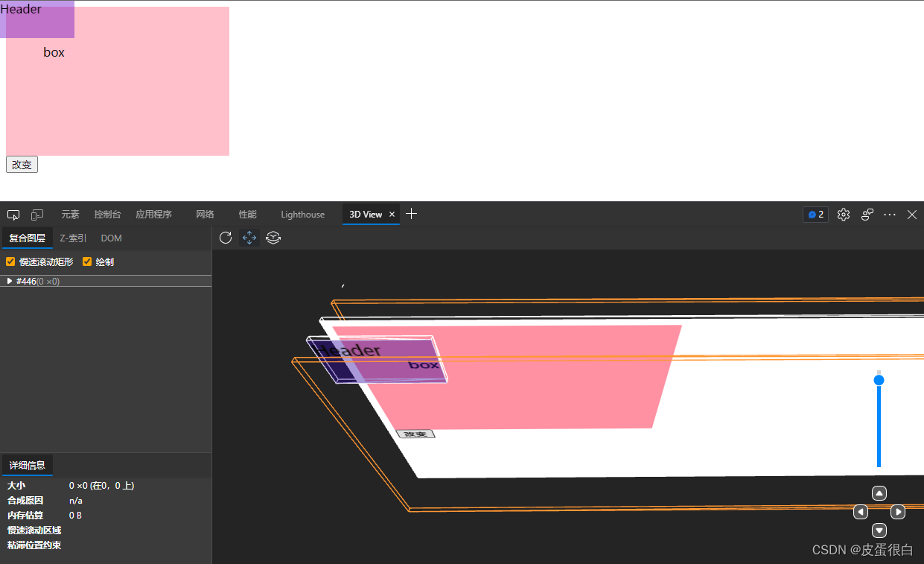Image resolution: width=924 pixels, height=564 pixels.
Task: Switch to the Z-索引 tab
Action: (73, 238)
